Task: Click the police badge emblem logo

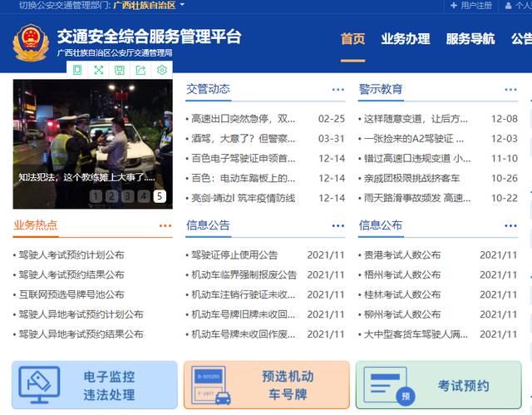Action: click(x=31, y=42)
